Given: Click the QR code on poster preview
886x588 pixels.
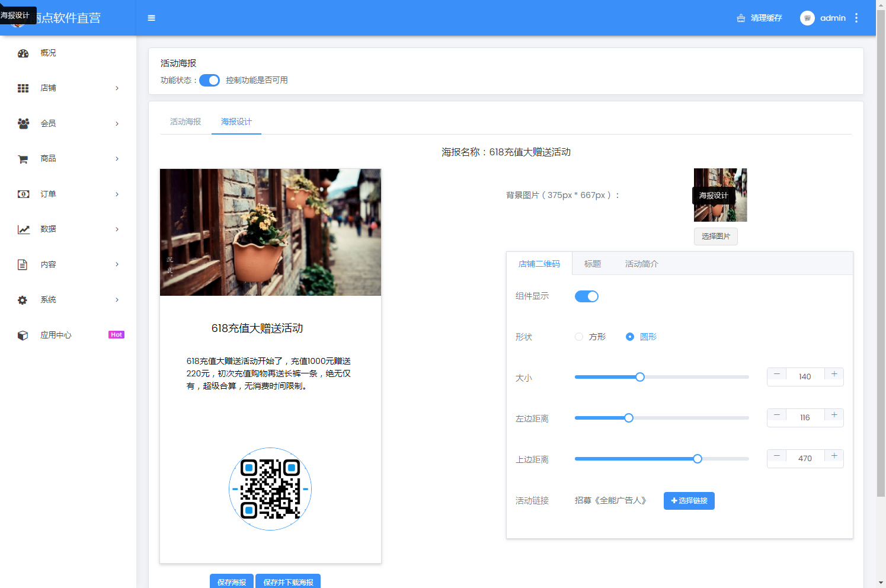Looking at the screenshot, I should coord(270,489).
